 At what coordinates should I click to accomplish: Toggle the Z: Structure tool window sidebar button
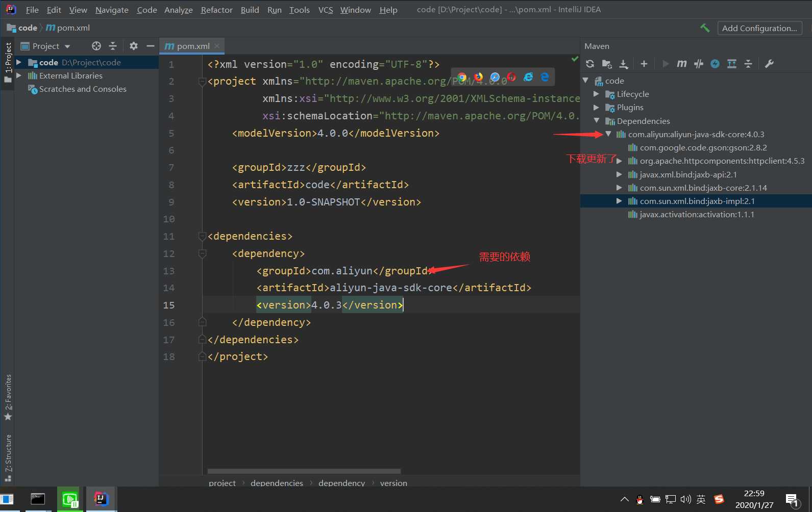tap(8, 457)
